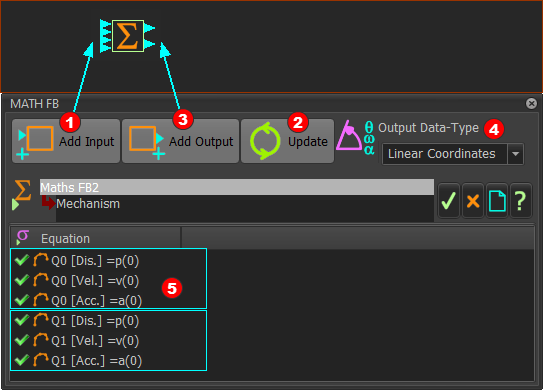
Task: Click the Add Output button
Action: tap(180, 141)
